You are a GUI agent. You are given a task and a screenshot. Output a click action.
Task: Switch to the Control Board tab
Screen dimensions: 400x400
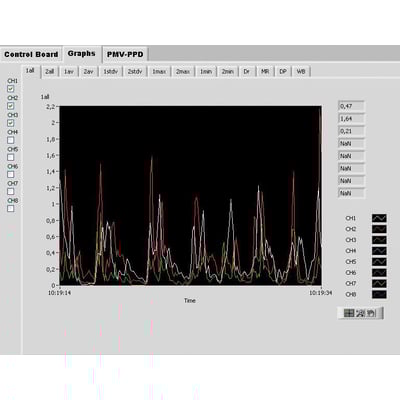pyautogui.click(x=31, y=54)
